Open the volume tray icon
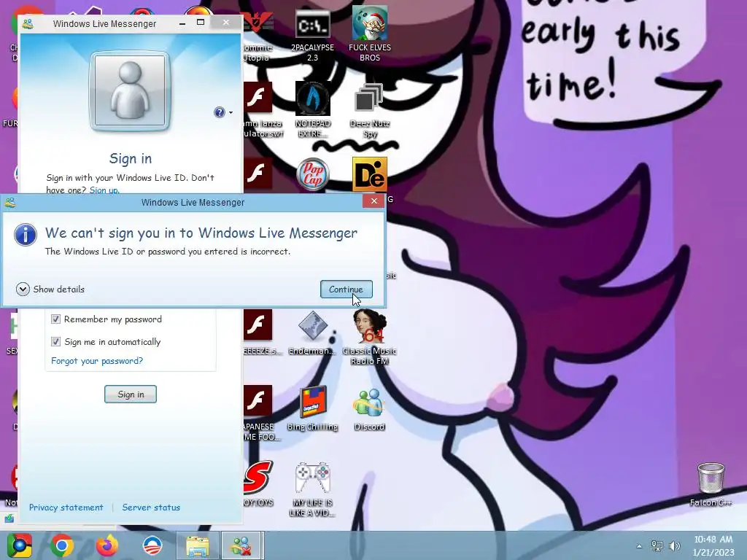 (x=674, y=545)
